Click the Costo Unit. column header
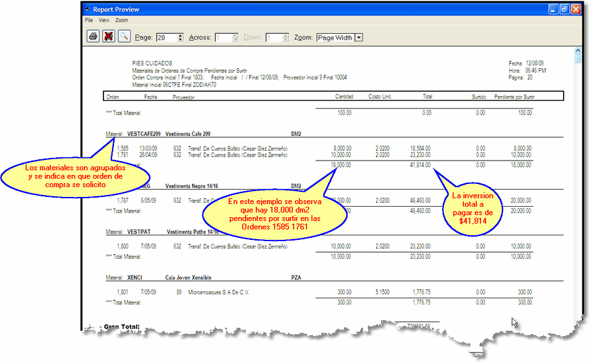Screen dimensions: 591x364 [x=380, y=97]
